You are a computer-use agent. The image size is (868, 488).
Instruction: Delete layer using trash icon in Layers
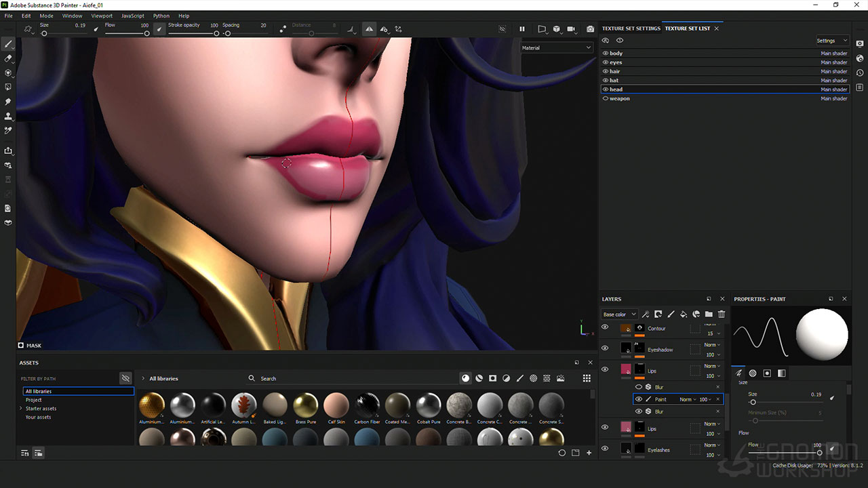[x=722, y=314]
